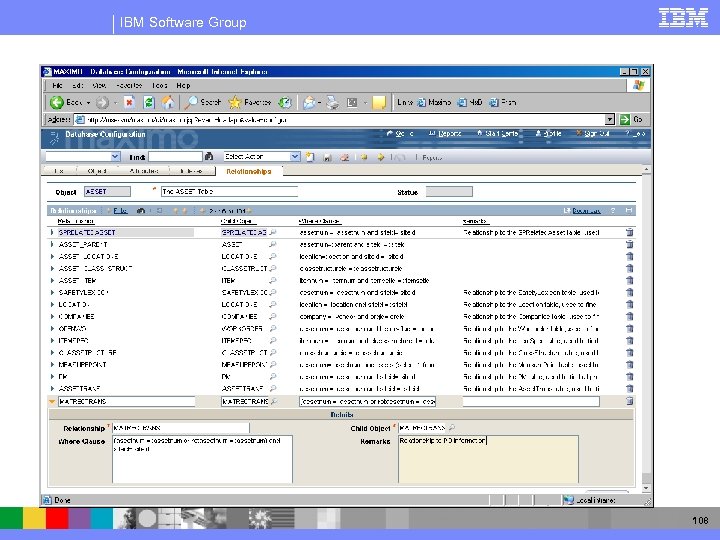The height and width of the screenshot is (540, 720).
Task: Switch to the Attributes tab
Action: click(x=144, y=171)
